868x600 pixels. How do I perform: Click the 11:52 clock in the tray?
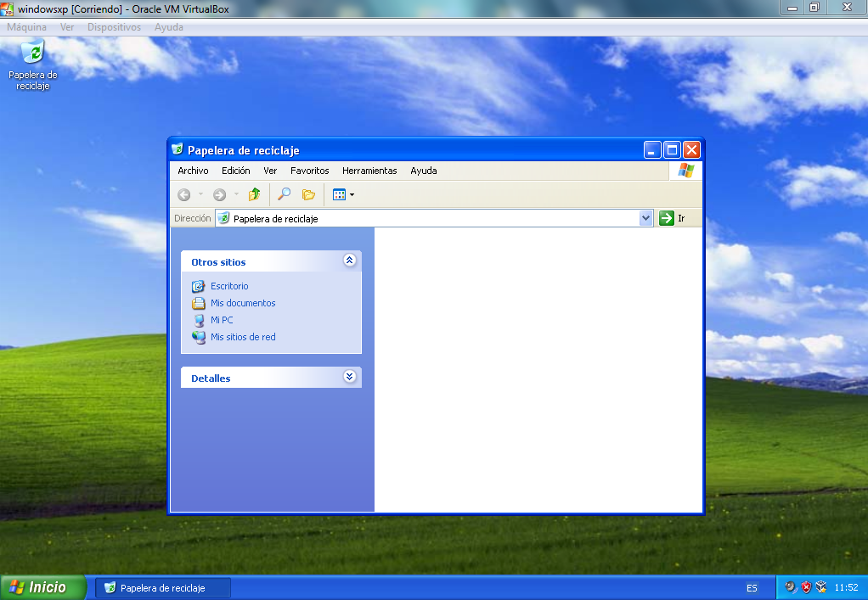click(x=846, y=587)
